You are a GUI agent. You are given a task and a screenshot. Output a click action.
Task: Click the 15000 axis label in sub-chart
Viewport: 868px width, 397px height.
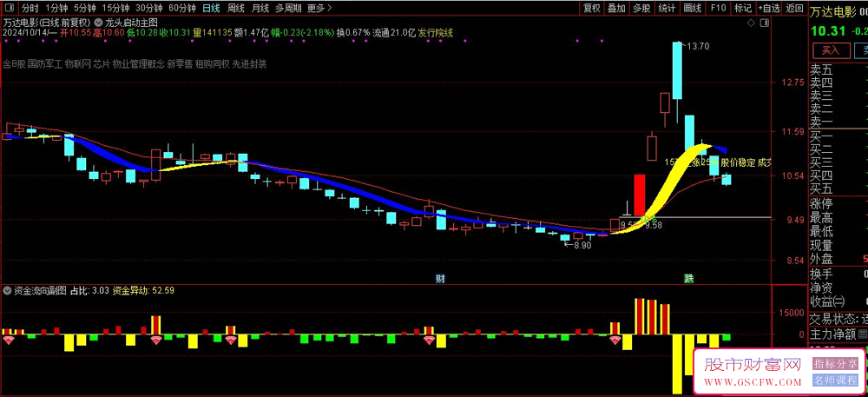793,313
